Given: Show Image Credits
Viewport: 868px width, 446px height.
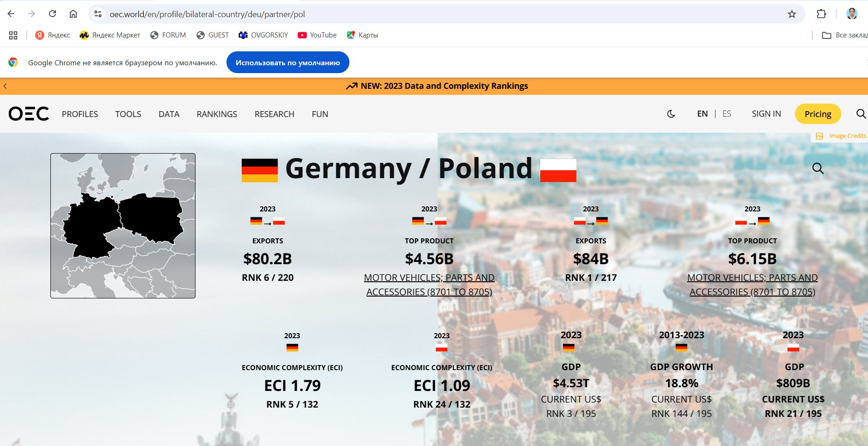Looking at the screenshot, I should (841, 136).
